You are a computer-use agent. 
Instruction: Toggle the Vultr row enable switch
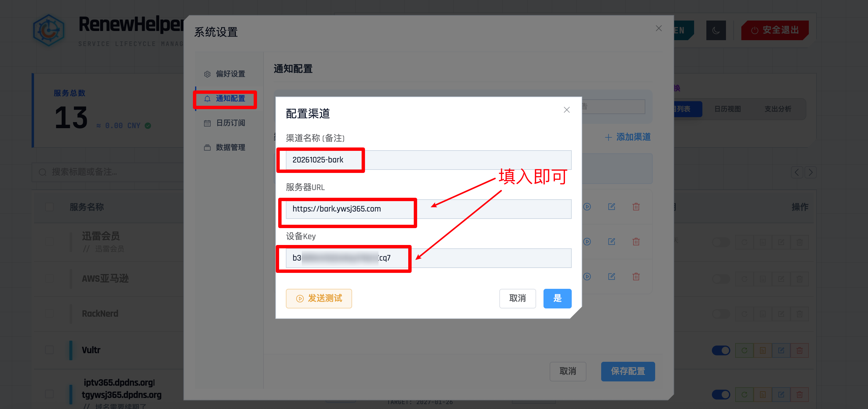pos(721,350)
